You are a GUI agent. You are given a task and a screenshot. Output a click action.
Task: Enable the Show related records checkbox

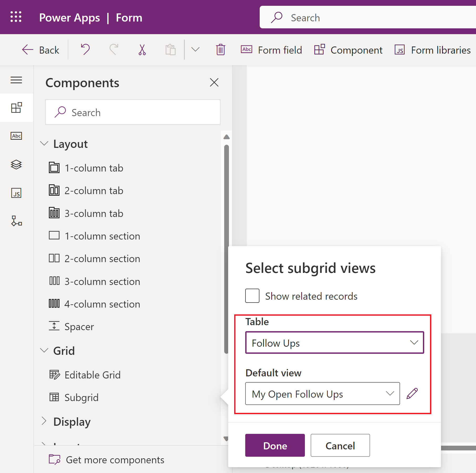coord(252,296)
